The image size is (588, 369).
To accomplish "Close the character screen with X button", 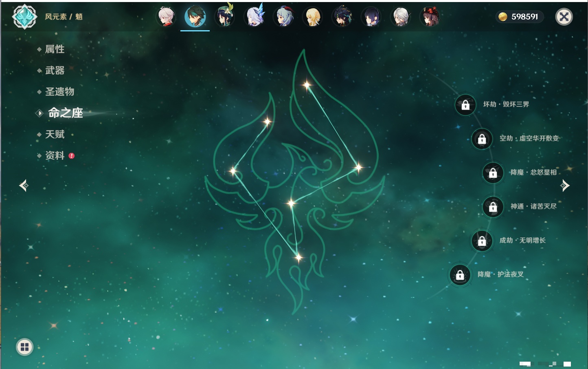I will [564, 17].
